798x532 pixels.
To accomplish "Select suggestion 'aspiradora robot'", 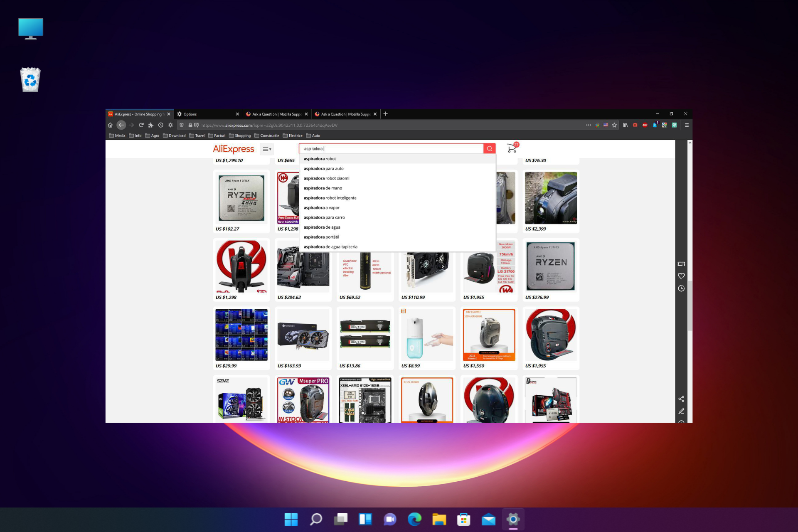I will tap(397, 159).
